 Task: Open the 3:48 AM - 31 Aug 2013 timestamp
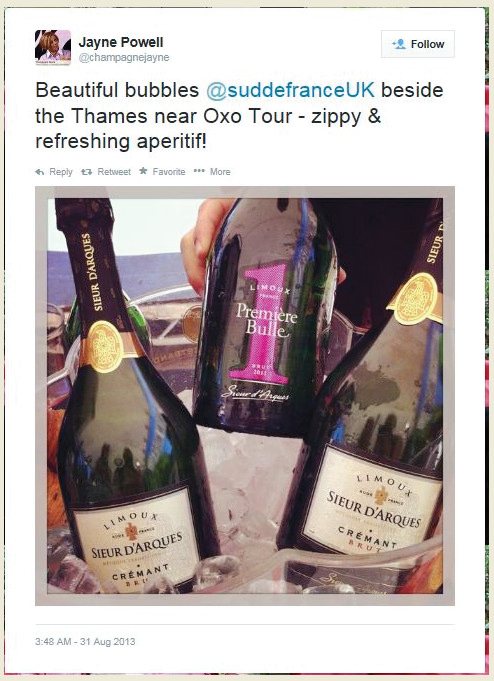85,641
